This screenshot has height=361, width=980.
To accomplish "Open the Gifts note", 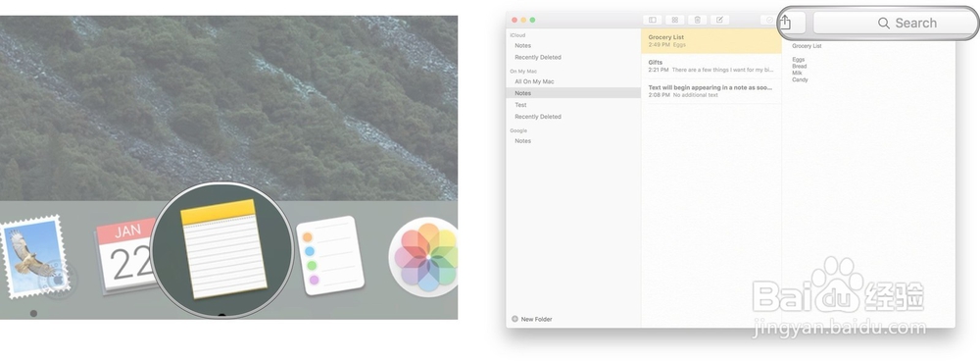I will point(711,67).
